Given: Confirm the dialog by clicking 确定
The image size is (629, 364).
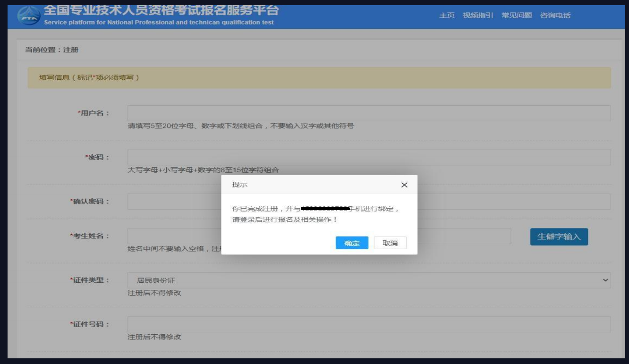Looking at the screenshot, I should click(352, 243).
